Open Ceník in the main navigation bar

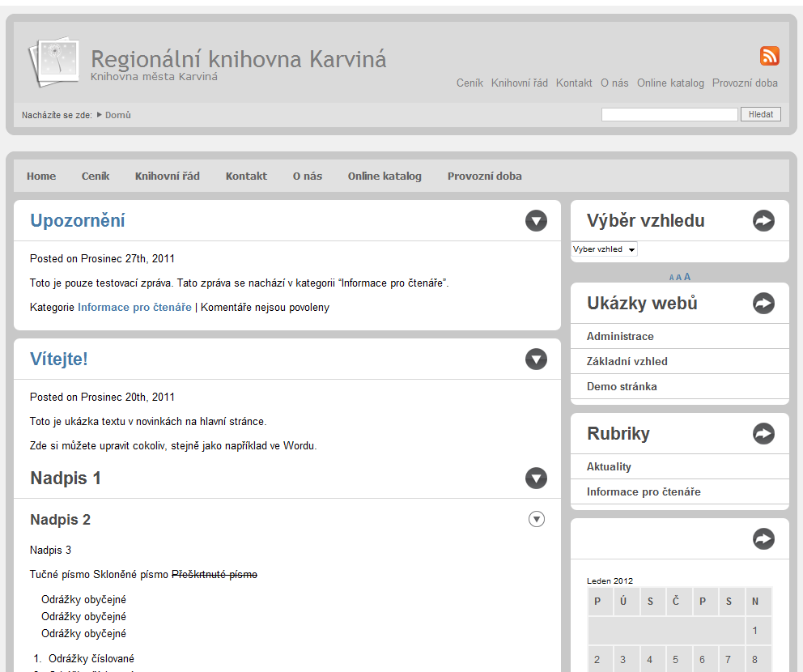tap(96, 177)
